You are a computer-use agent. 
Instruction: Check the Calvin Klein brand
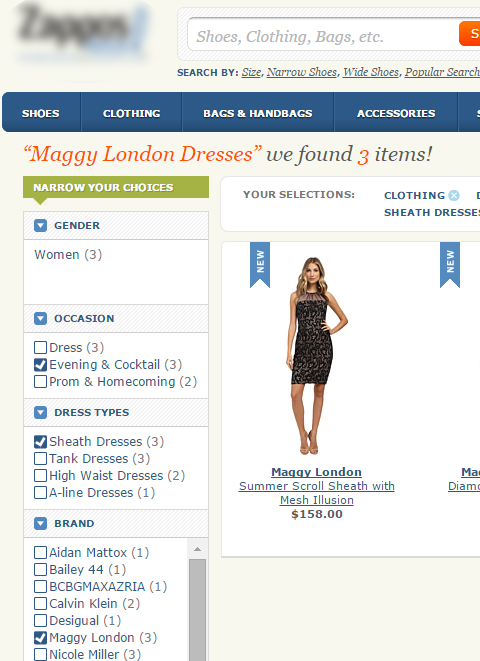point(40,604)
